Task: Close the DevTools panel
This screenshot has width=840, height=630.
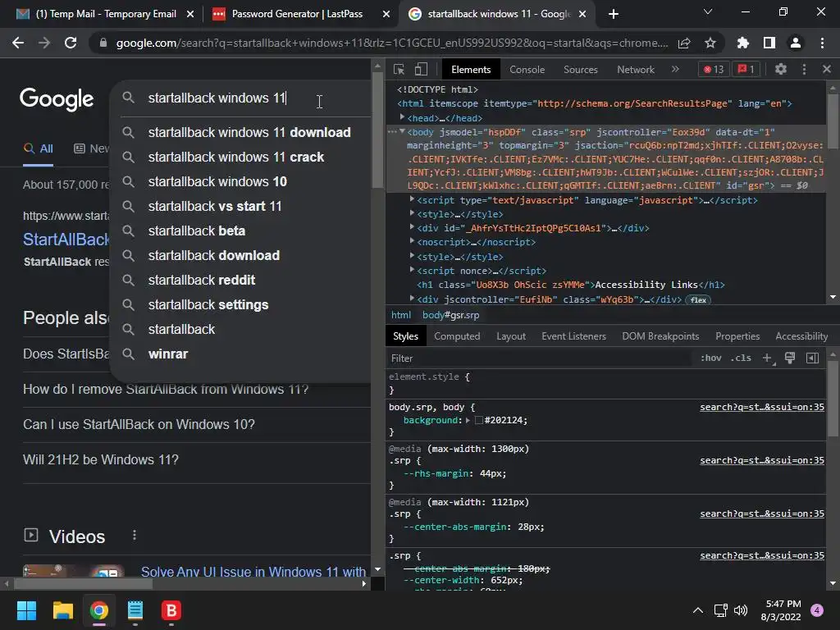Action: pyautogui.click(x=827, y=69)
